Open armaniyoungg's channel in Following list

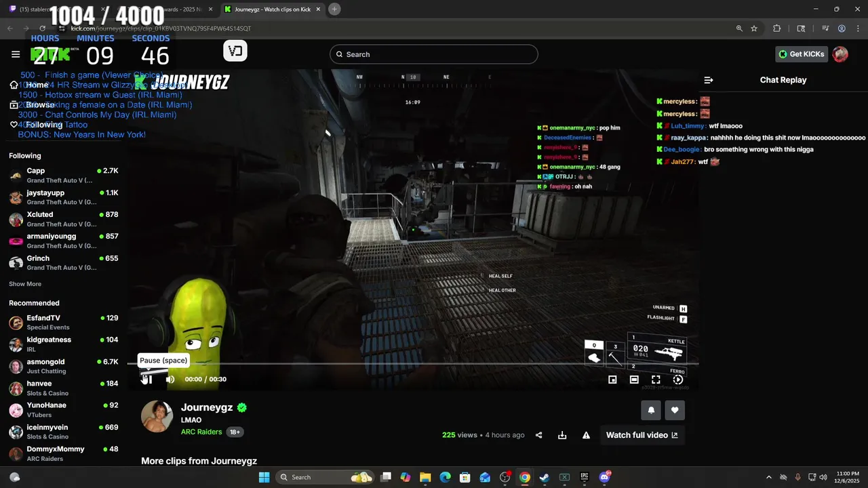point(64,241)
